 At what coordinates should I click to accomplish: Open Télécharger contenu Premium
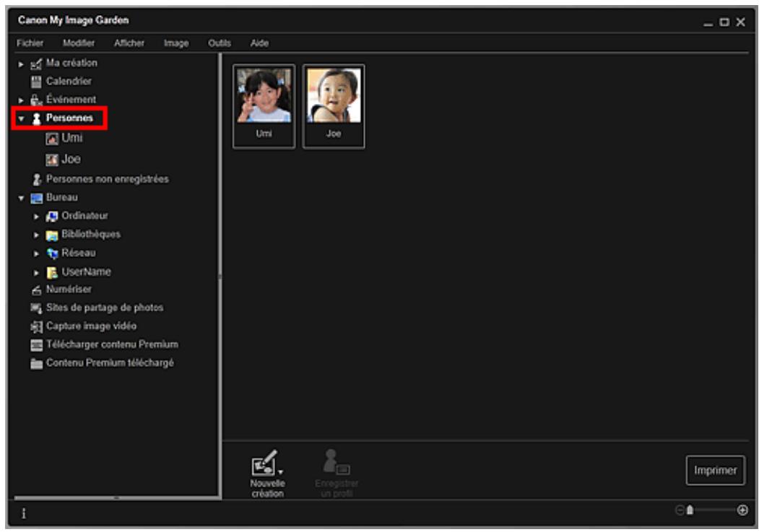click(x=111, y=344)
